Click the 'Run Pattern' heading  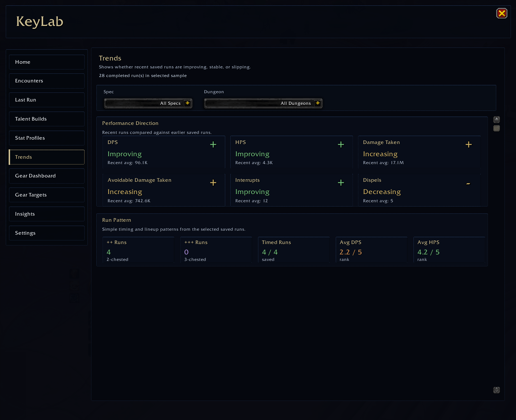[117, 220]
